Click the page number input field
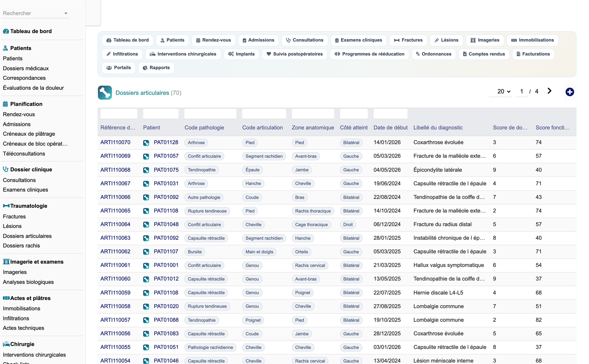This screenshot has height=364, width=589. point(522,91)
